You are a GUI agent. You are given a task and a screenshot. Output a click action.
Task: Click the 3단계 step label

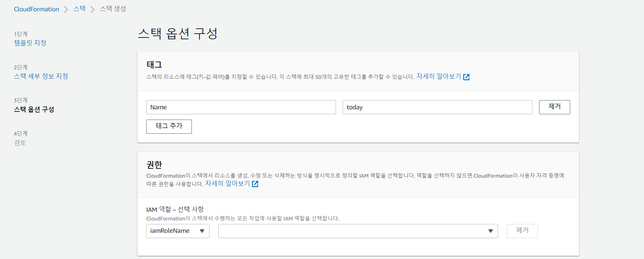tap(20, 100)
